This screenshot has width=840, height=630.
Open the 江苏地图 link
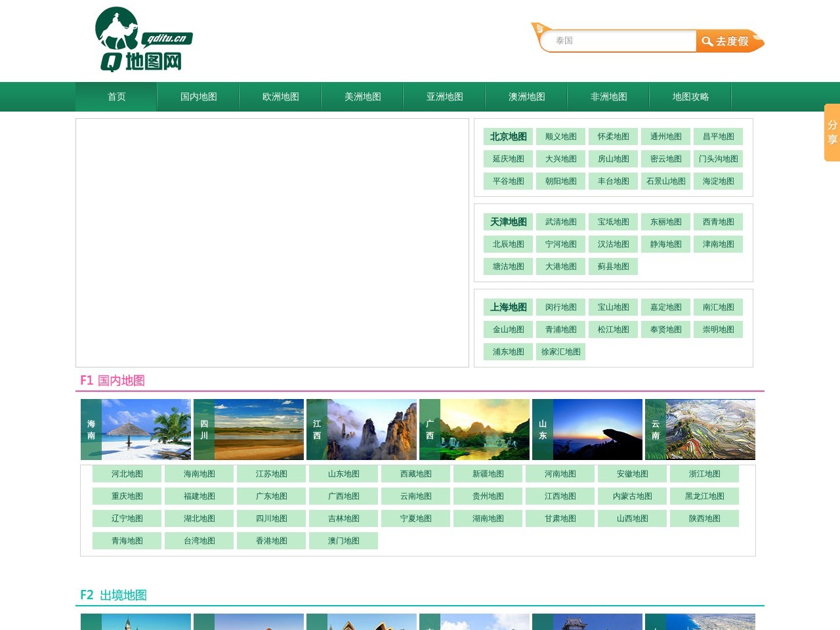(x=271, y=474)
